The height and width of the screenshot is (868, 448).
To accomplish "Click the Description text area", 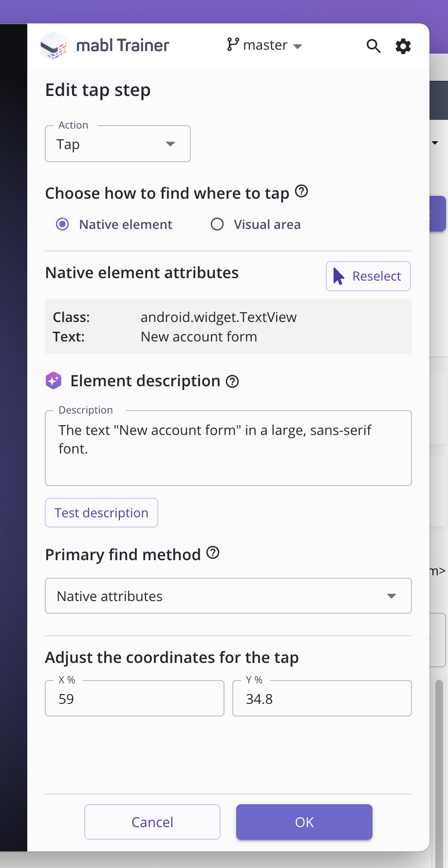I will (x=228, y=448).
